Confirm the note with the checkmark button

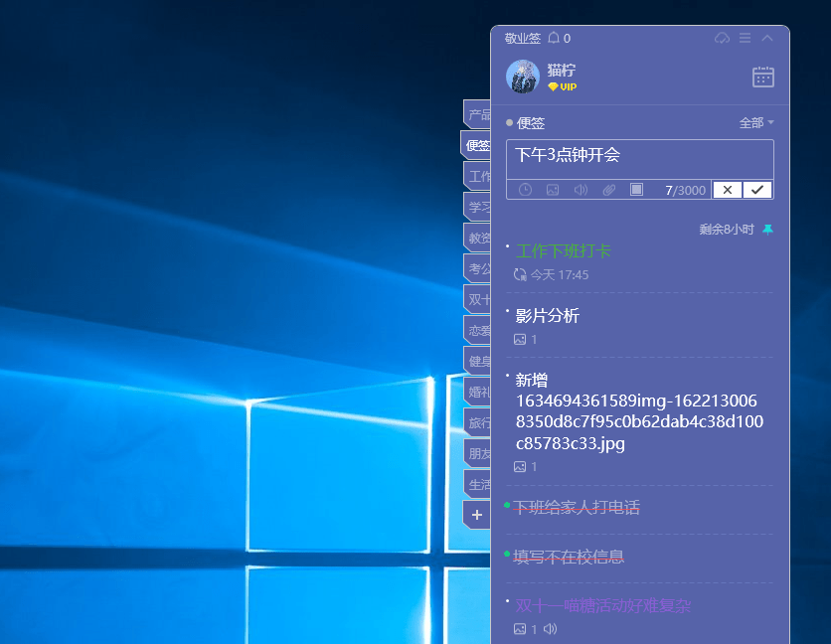758,190
